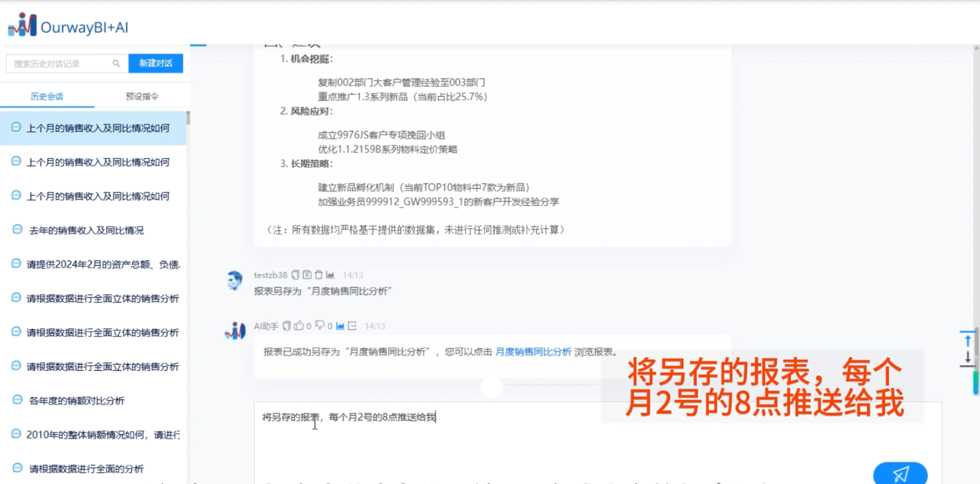Open the 请根据数据进行全面的分析 conversation
This screenshot has height=484, width=980.
tap(94, 469)
